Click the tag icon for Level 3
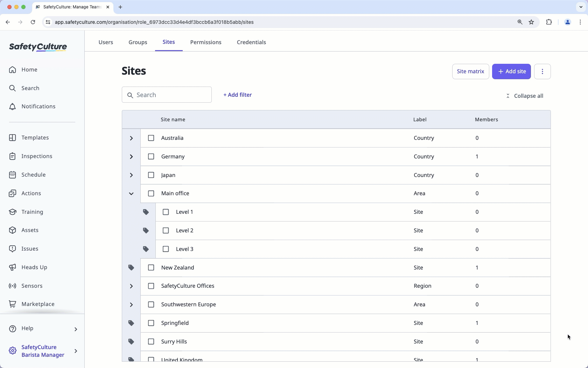The height and width of the screenshot is (368, 588). coord(146,249)
